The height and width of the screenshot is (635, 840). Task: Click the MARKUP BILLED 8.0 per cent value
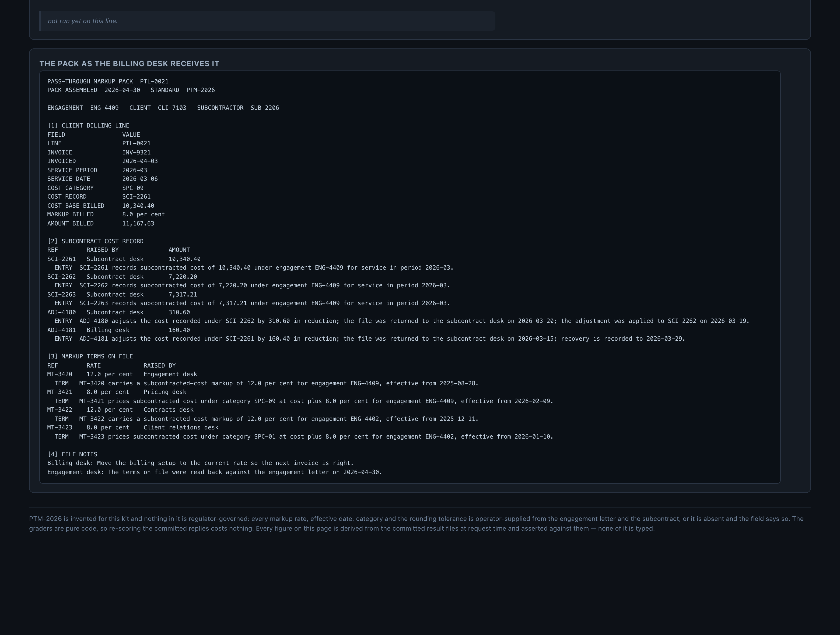(143, 214)
